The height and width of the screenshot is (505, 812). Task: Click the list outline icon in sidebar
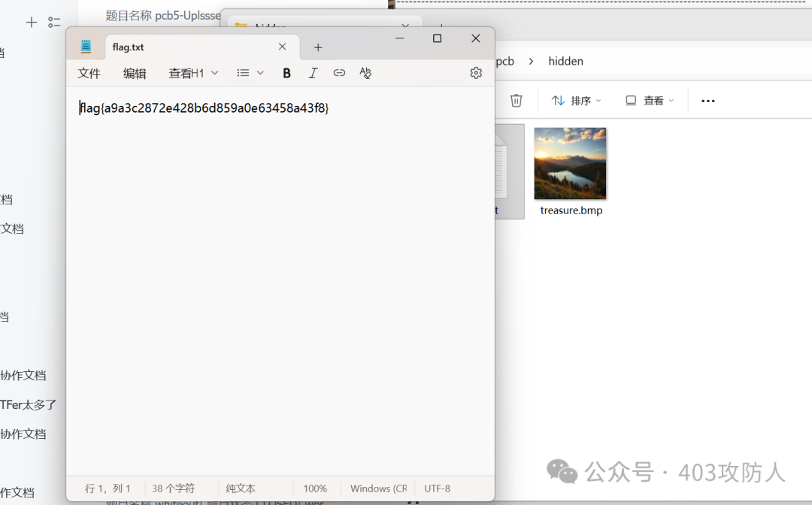click(54, 22)
